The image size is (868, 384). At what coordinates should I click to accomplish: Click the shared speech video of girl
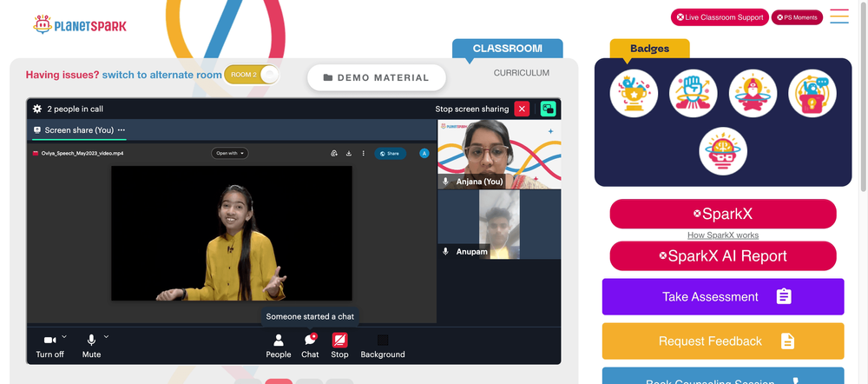232,234
